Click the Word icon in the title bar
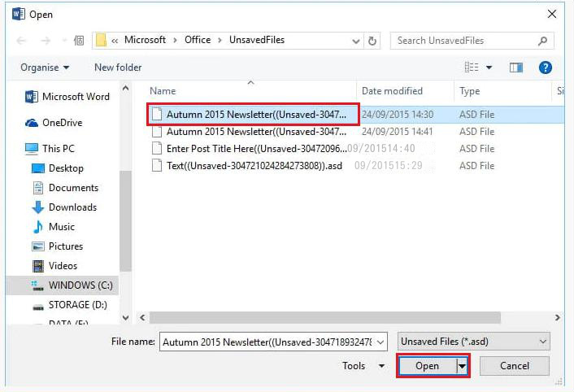Screen dimensions: 574x392 coord(19,15)
